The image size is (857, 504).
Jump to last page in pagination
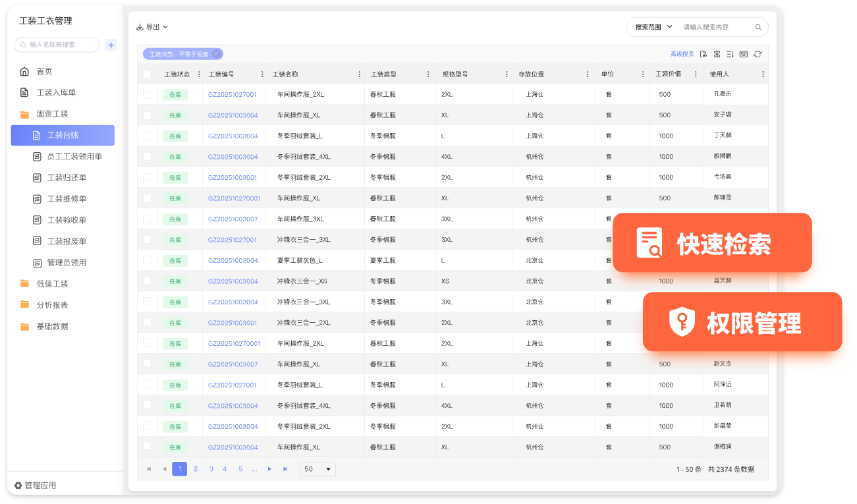pyautogui.click(x=285, y=469)
